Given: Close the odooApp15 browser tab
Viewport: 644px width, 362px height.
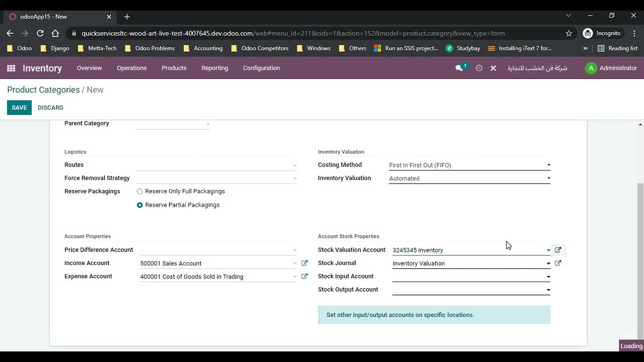Looking at the screenshot, I should [x=109, y=17].
